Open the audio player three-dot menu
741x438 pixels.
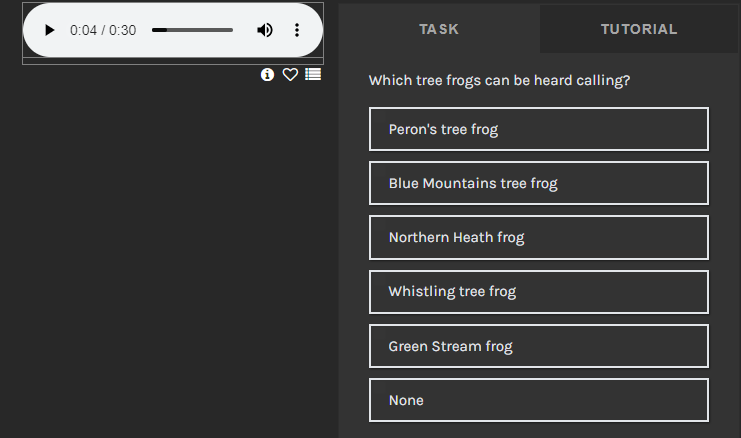point(297,30)
